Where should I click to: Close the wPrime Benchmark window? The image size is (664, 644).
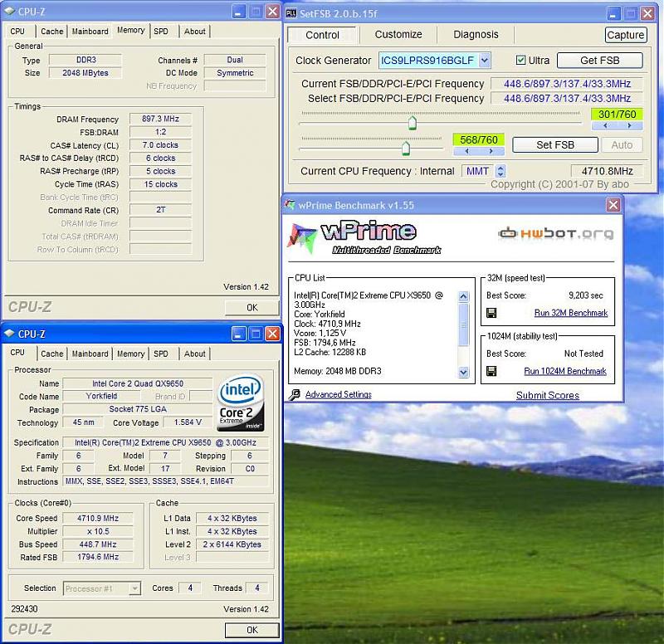pyautogui.click(x=613, y=205)
